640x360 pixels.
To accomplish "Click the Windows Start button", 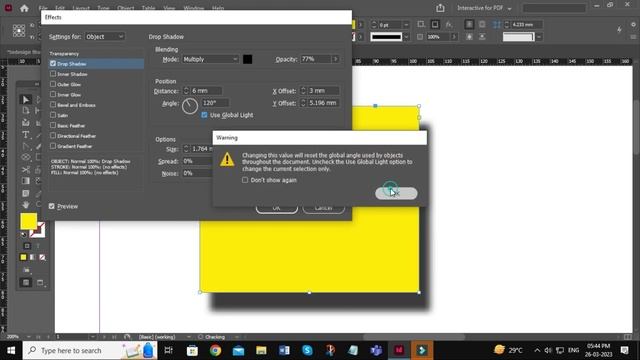I will [11, 350].
